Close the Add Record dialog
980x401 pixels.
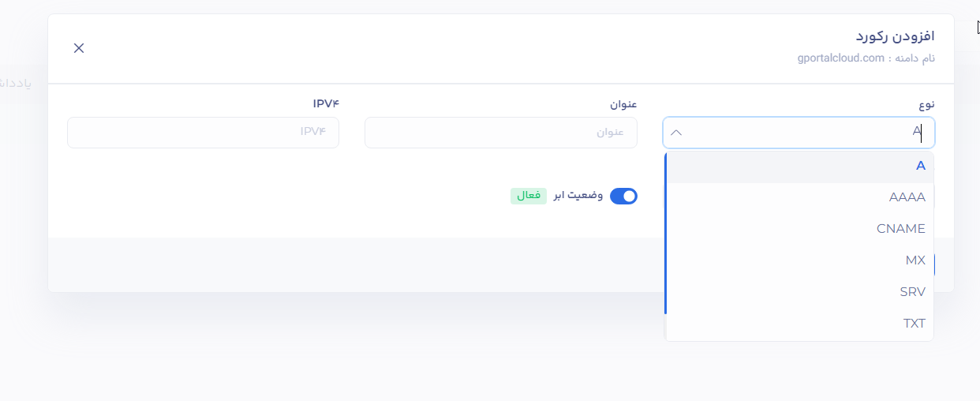coord(79,48)
